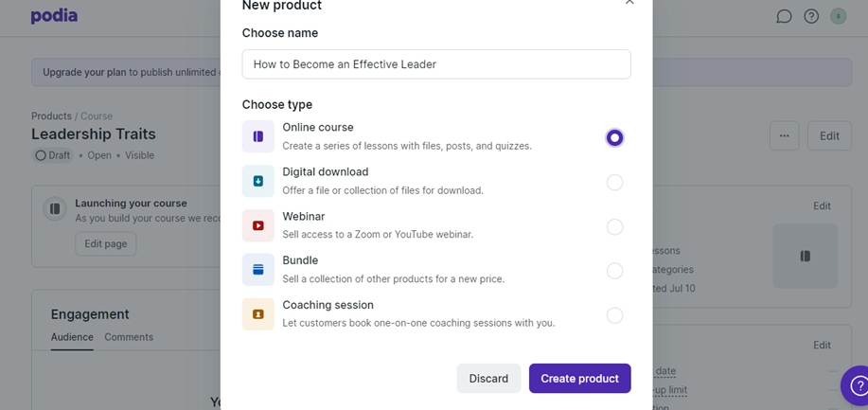Choose the Webinar radio button
The width and height of the screenshot is (868, 410).
[614, 226]
